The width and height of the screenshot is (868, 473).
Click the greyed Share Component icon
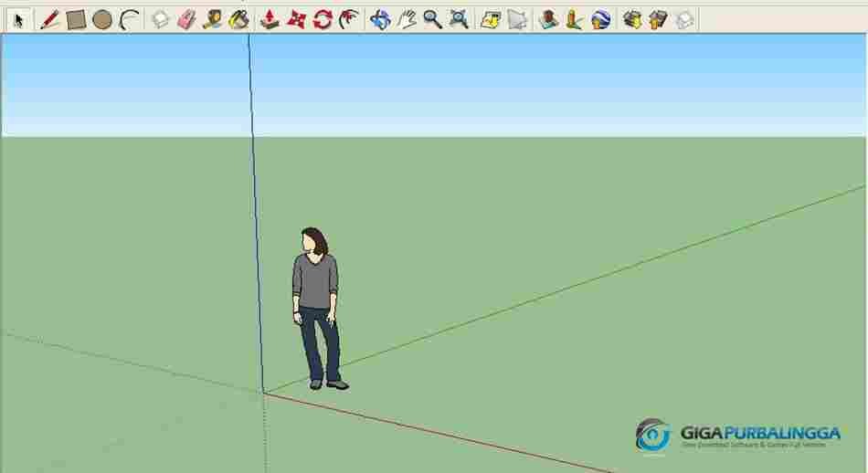[x=684, y=20]
